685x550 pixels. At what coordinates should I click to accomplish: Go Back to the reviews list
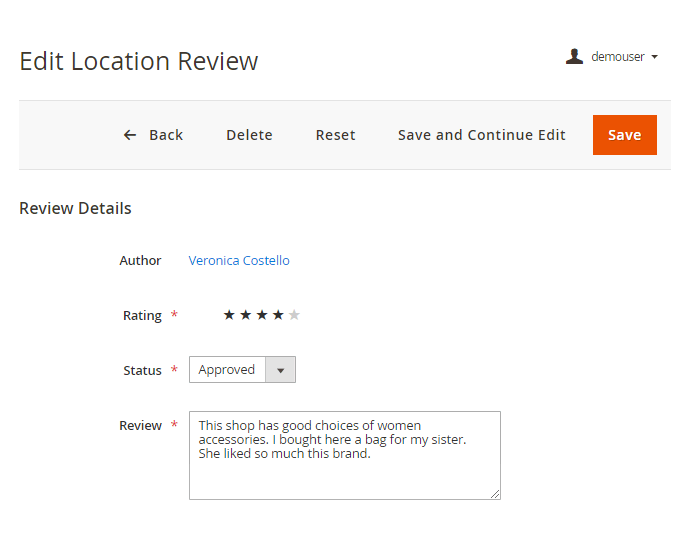165,135
